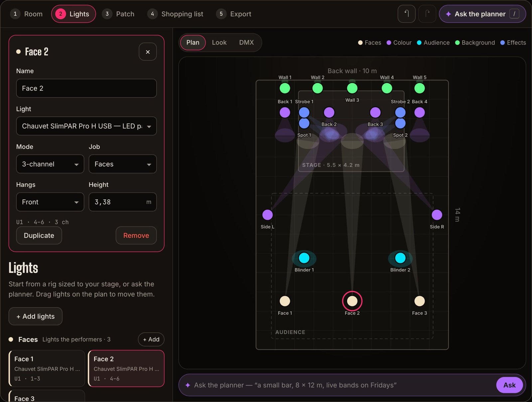Toggle the Faces legend filter
Image resolution: width=532 pixels, height=402 pixels.
369,43
